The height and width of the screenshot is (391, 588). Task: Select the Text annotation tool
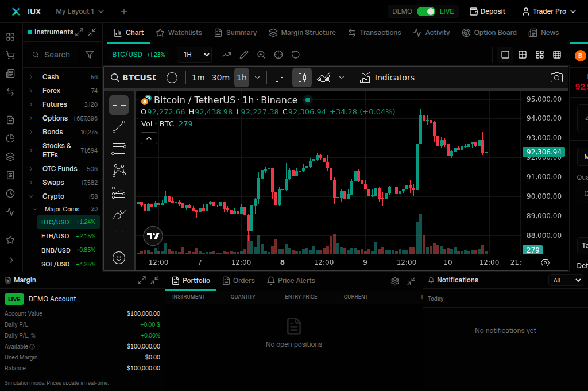tap(119, 236)
